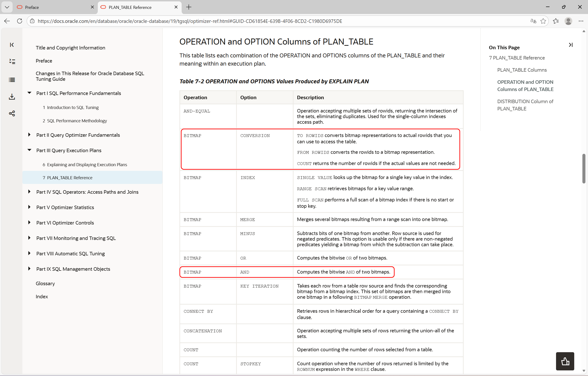Click the page vertical scrollbar thumb
This screenshot has width=588, height=376.
[584, 169]
